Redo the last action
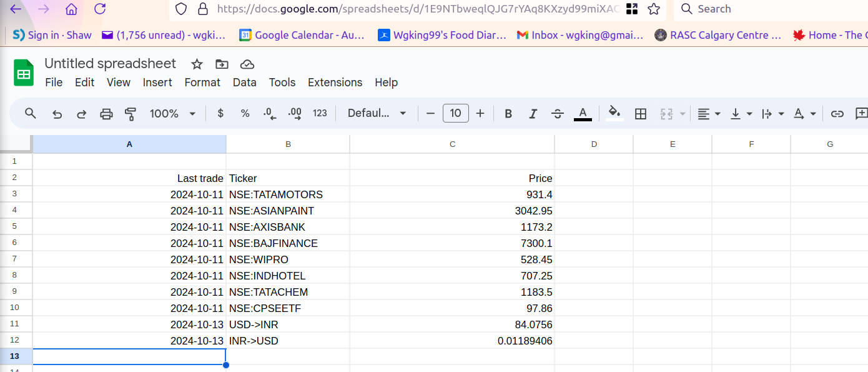The height and width of the screenshot is (372, 868). [x=81, y=113]
